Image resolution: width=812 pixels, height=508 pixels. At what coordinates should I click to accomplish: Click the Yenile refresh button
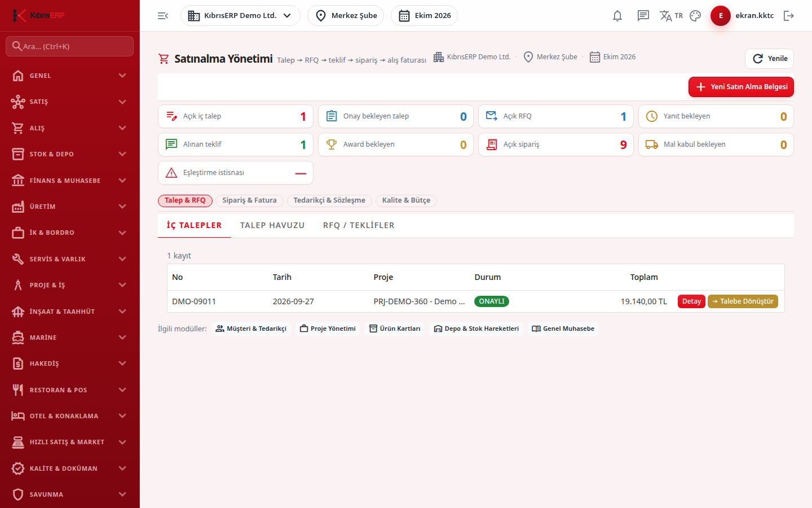pyautogui.click(x=769, y=59)
